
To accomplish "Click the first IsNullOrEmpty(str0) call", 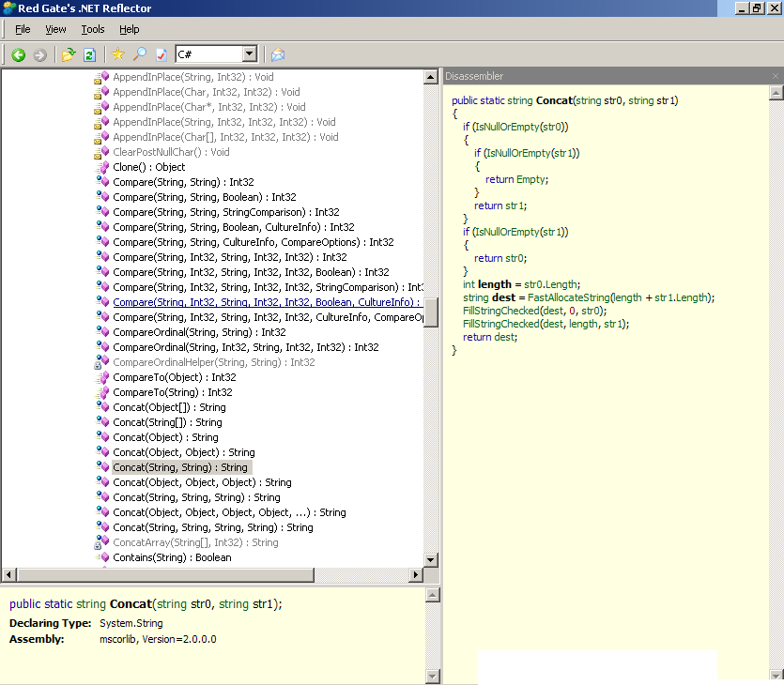I will coord(520,127).
